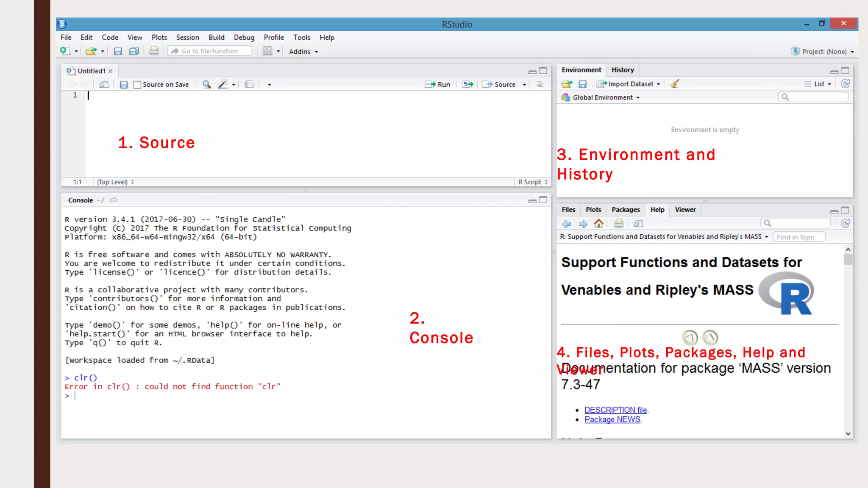Screen dimensions: 868x488
Task: Click the Help pane vertical scrollbar thumb
Action: click(x=848, y=259)
